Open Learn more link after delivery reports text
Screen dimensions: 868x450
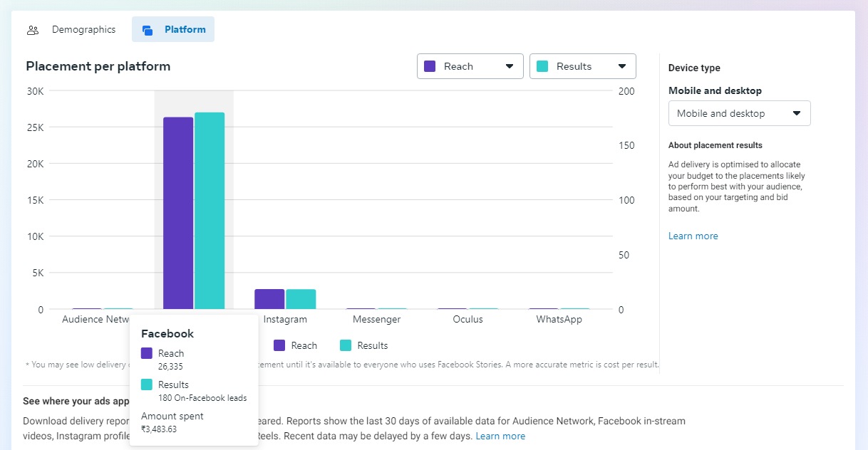(x=500, y=436)
